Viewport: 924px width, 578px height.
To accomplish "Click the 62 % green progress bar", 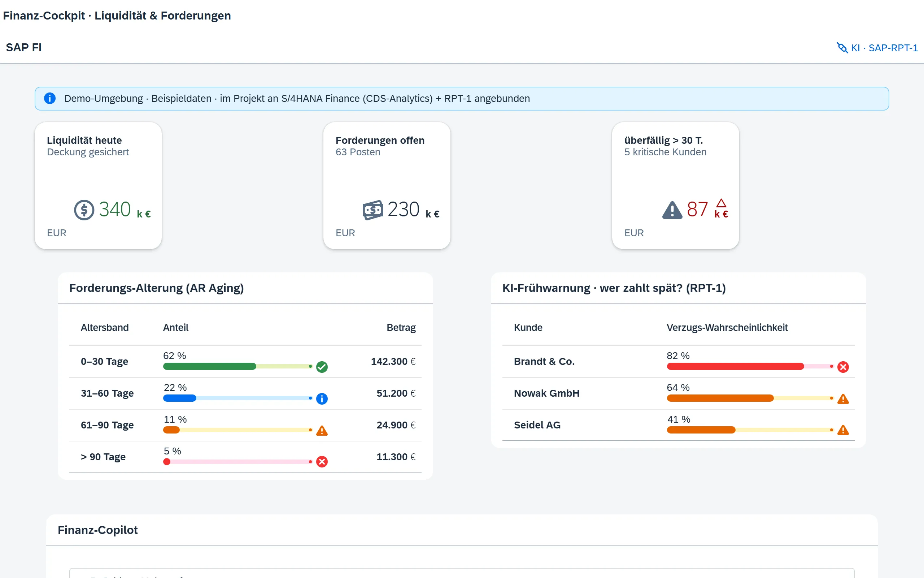I will tap(237, 366).
